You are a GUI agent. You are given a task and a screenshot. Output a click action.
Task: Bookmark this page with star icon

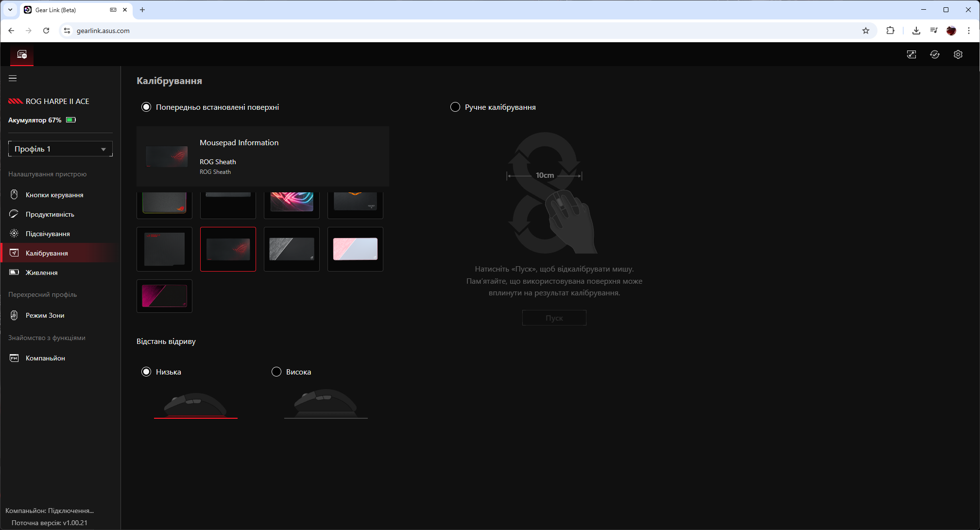point(865,31)
